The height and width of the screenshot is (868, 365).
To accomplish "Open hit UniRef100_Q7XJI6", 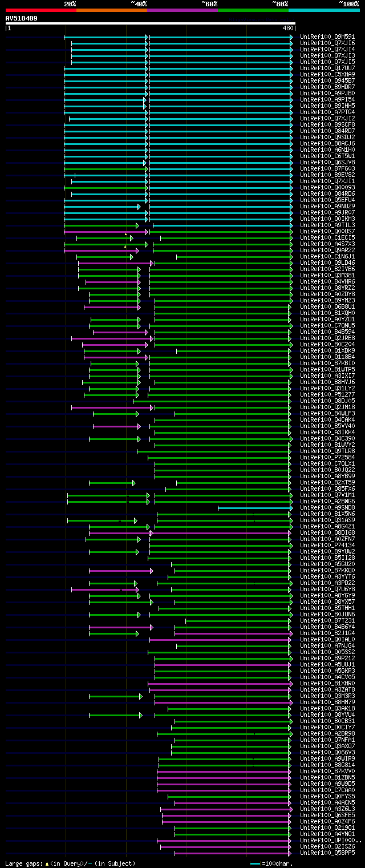I will 327,43.
